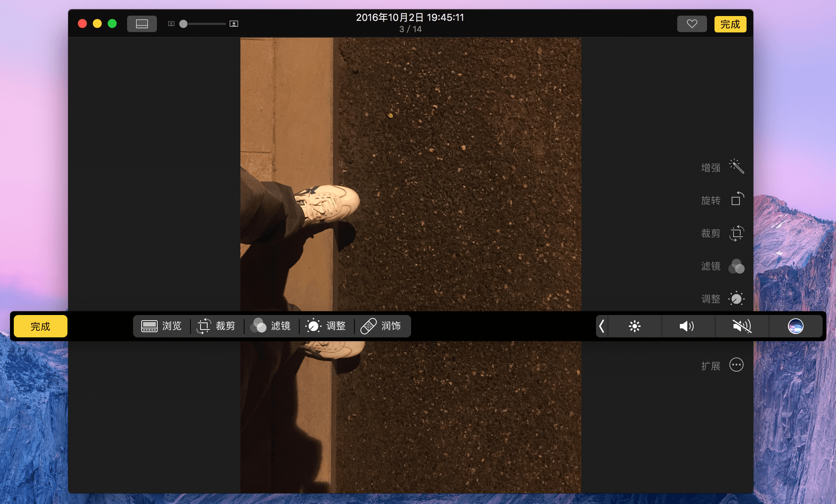Image resolution: width=836 pixels, height=504 pixels.
Task: Tap the brightness icon in Control Strip
Action: 635,326
